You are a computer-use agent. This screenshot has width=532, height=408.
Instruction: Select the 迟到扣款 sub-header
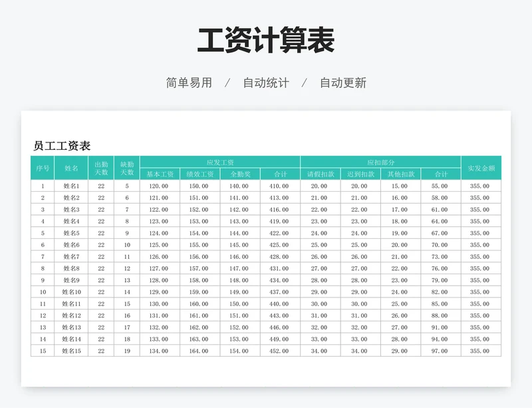(360, 174)
